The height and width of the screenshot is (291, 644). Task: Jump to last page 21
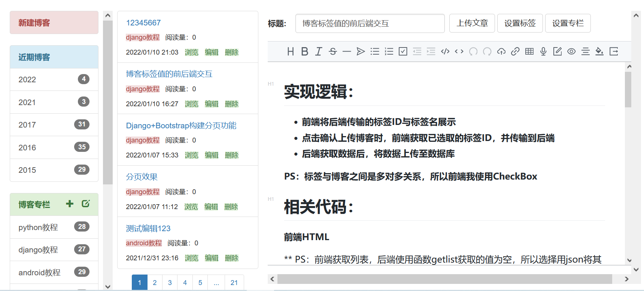[234, 282]
